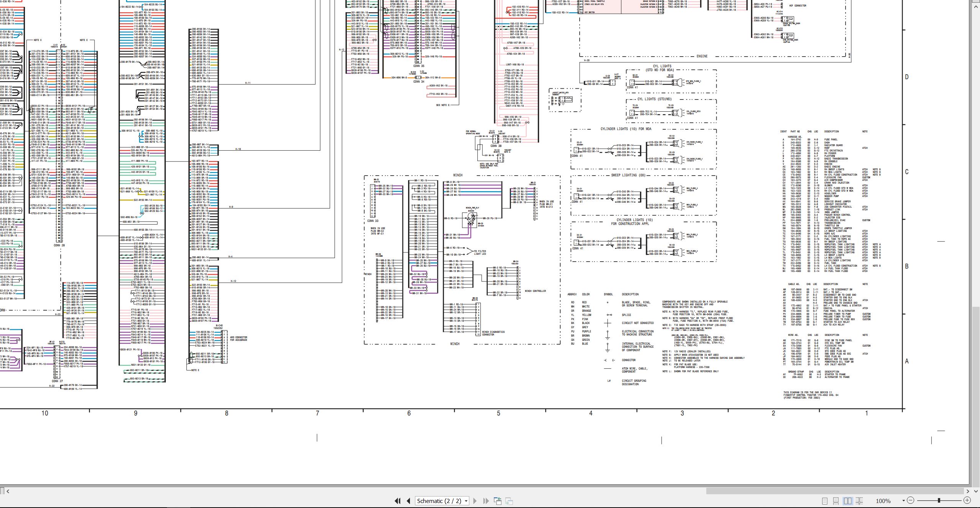
Task: Switch to continuous scrolling page layout
Action: tap(836, 501)
